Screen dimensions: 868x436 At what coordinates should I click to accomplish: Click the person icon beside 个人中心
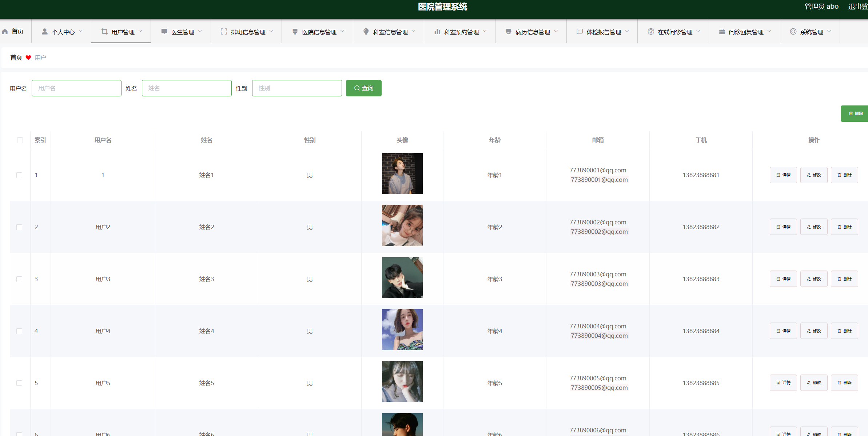click(44, 32)
